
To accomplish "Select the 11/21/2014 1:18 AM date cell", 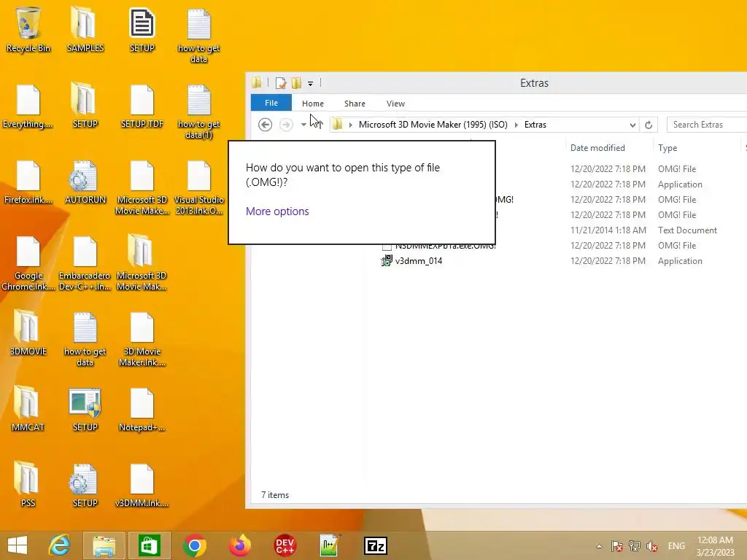I will 608,230.
